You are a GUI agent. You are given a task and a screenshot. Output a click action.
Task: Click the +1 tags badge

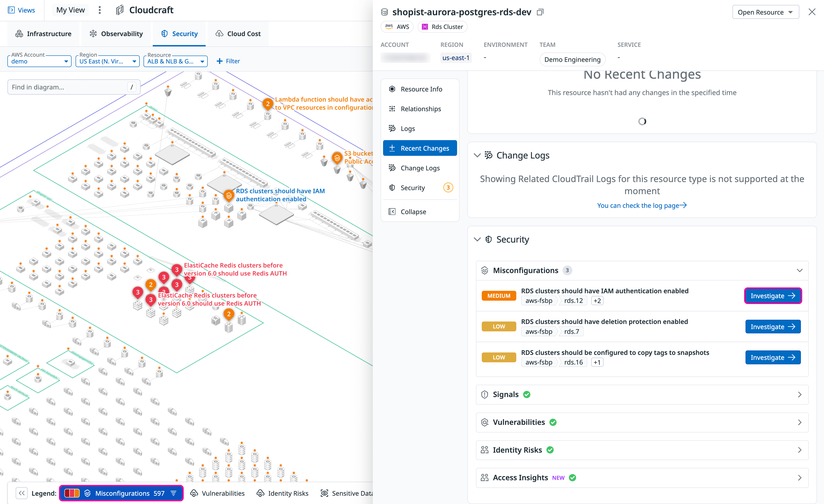tap(597, 362)
